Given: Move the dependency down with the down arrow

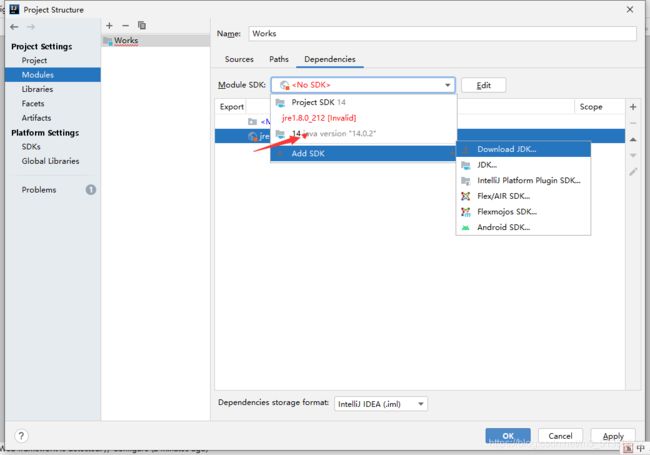Looking at the screenshot, I should click(x=633, y=155).
